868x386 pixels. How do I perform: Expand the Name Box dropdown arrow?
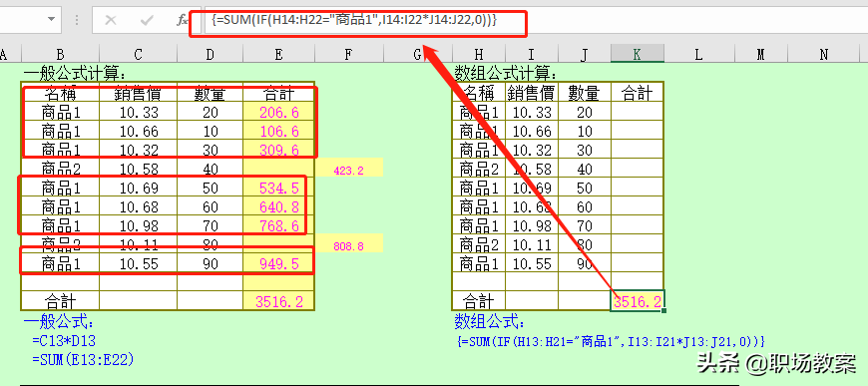[x=52, y=20]
